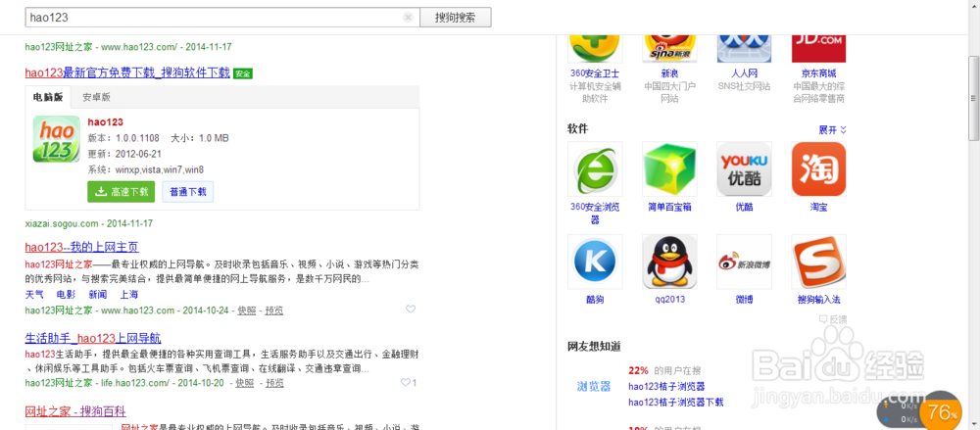
Task: Click the 京东商城 text label
Action: coord(818,73)
